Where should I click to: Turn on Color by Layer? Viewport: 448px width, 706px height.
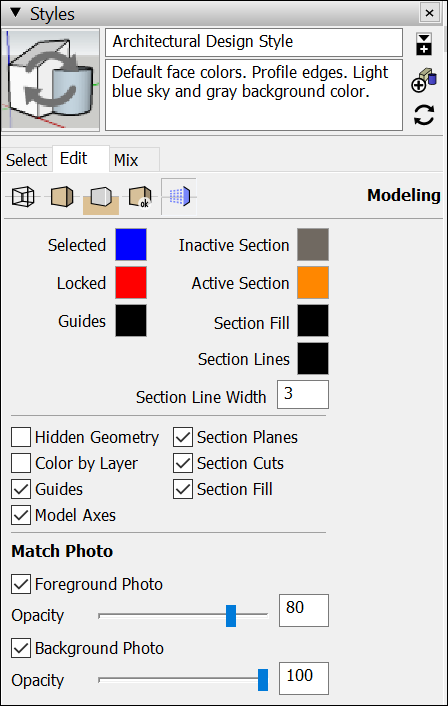pyautogui.click(x=21, y=463)
